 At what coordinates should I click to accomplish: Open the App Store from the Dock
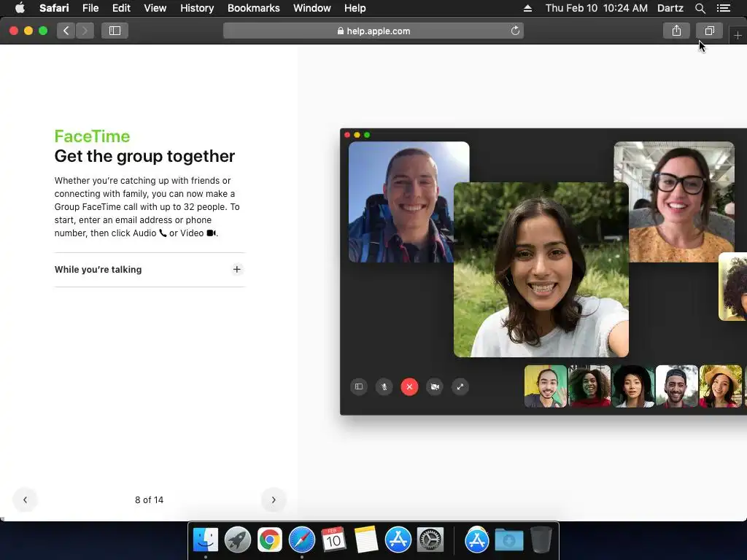click(398, 540)
